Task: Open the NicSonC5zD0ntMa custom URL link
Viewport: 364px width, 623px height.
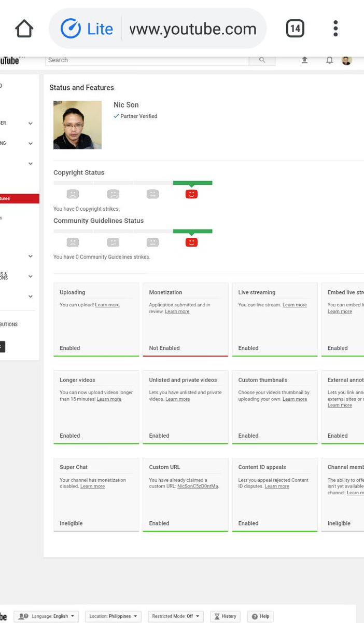Action: click(198, 486)
